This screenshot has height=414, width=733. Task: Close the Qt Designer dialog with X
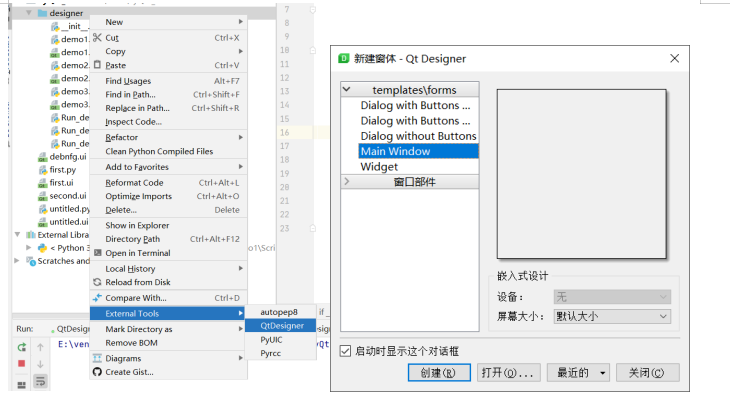pyautogui.click(x=675, y=58)
